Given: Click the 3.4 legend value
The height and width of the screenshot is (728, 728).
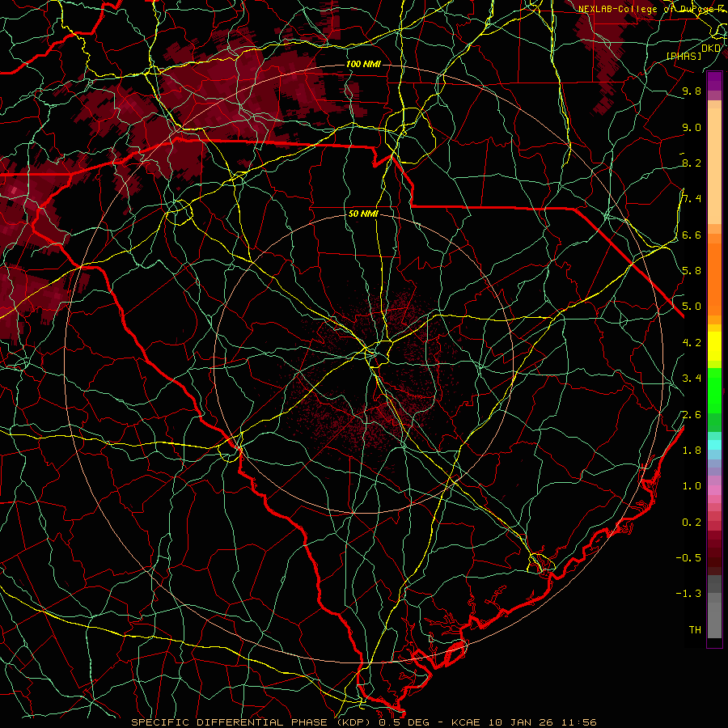Looking at the screenshot, I should (692, 378).
